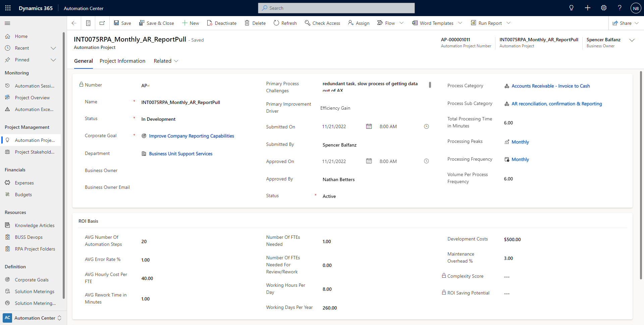The width and height of the screenshot is (644, 325).
Task: Expand the Recent section in the sidebar
Action: click(53, 48)
